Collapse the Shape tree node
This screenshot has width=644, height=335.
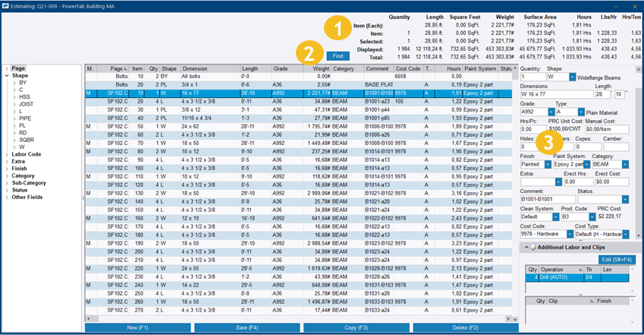click(x=6, y=77)
